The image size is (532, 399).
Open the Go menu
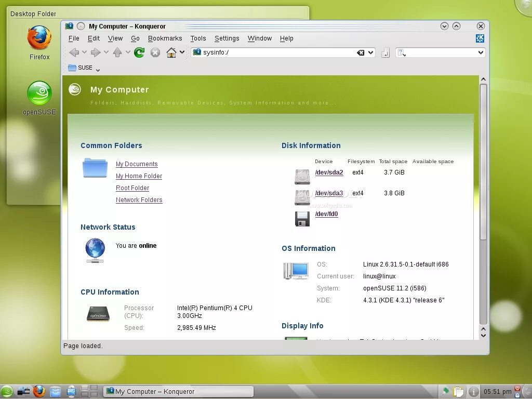[135, 38]
